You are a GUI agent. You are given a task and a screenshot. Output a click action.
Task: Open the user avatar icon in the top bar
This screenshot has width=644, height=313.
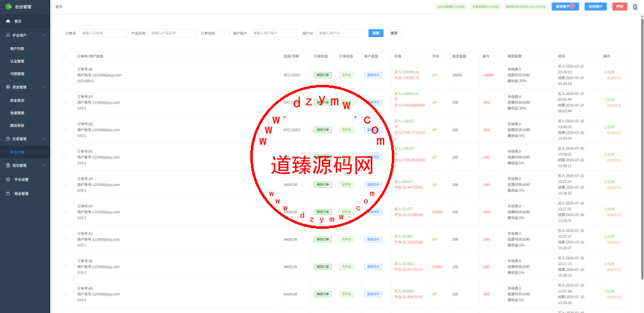tap(635, 6)
